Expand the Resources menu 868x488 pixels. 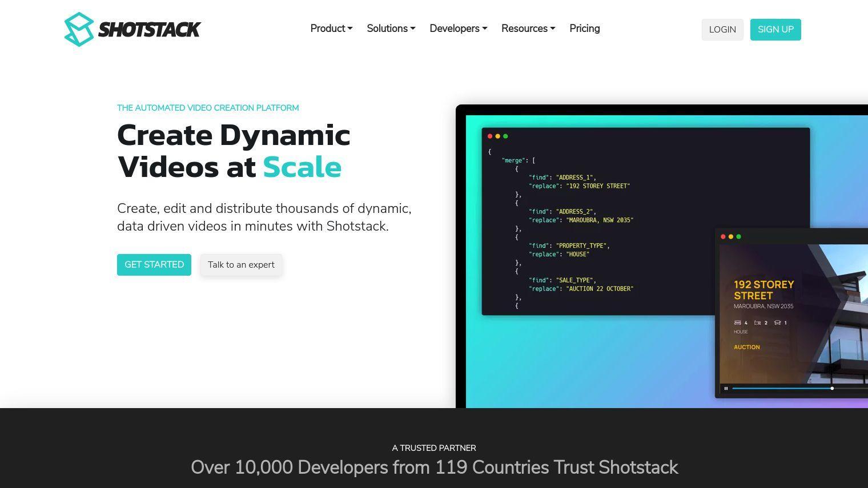(x=528, y=29)
